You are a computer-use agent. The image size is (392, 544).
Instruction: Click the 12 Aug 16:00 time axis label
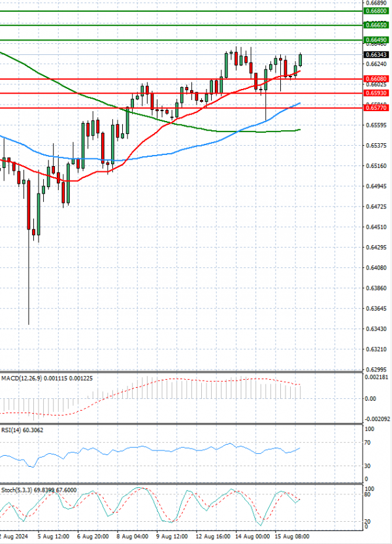213,536
